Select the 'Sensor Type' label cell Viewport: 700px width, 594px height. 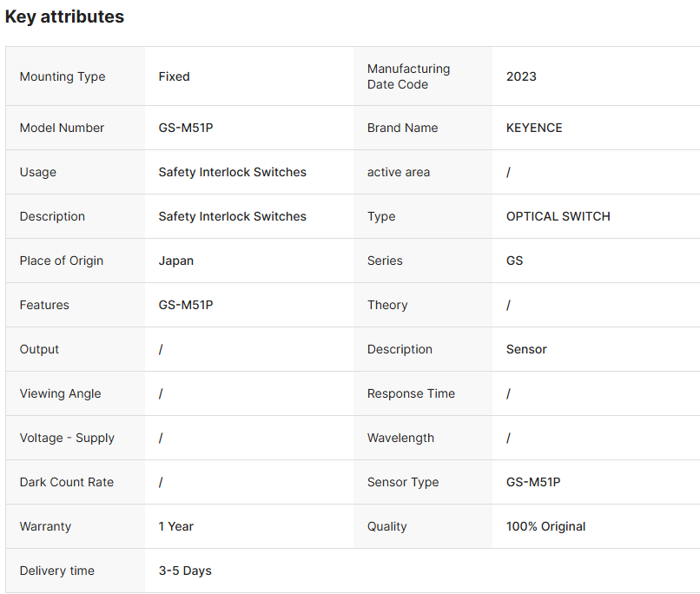pos(403,482)
